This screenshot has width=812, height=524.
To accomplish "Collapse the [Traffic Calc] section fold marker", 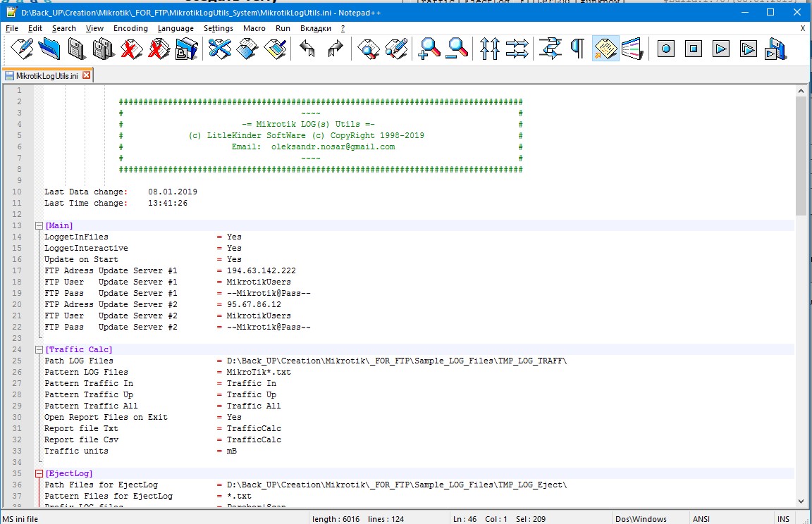I will [39, 349].
